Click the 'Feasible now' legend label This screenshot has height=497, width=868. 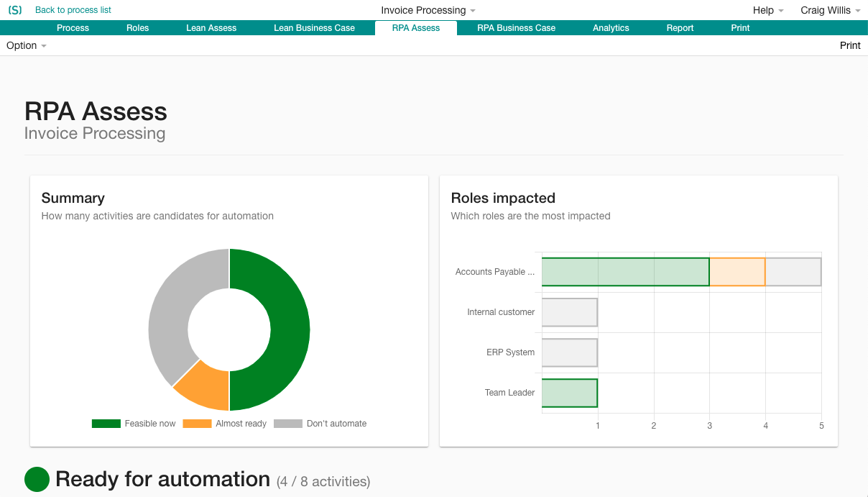(150, 424)
